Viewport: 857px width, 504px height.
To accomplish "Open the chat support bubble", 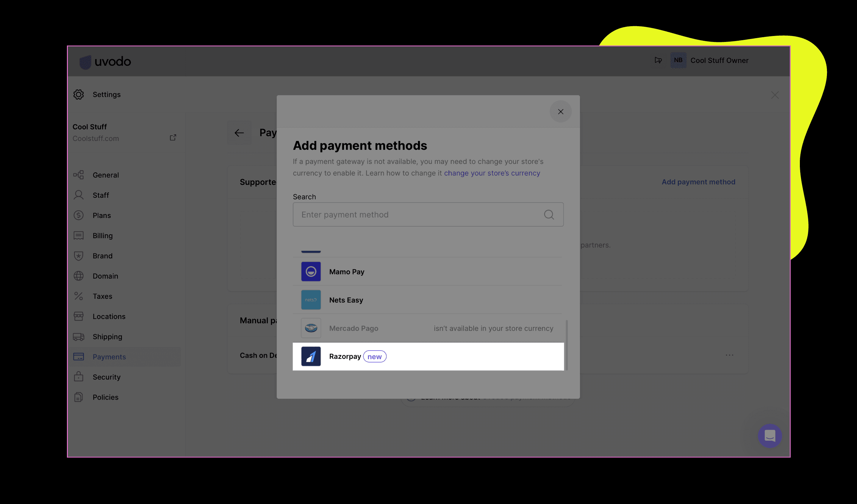I will 770,436.
